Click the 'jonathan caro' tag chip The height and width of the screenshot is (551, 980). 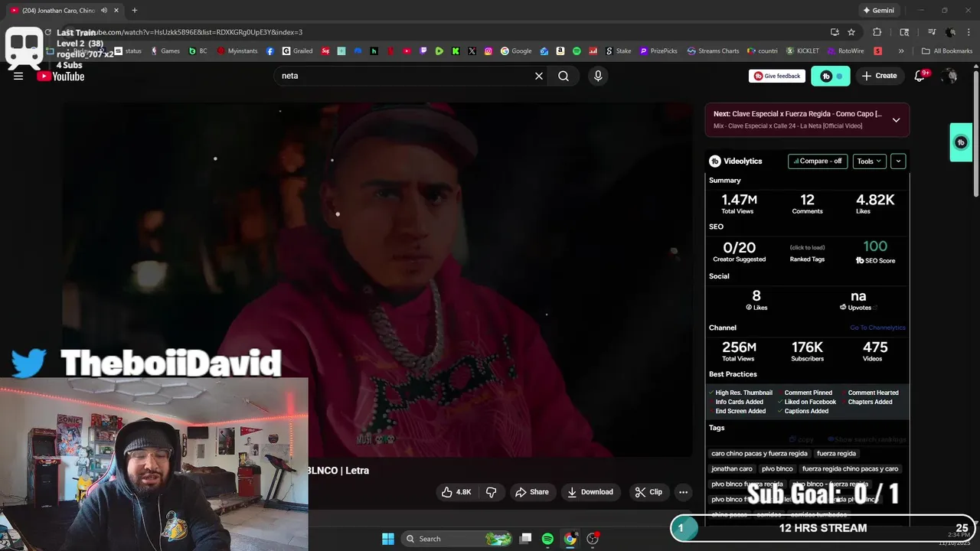732,468
